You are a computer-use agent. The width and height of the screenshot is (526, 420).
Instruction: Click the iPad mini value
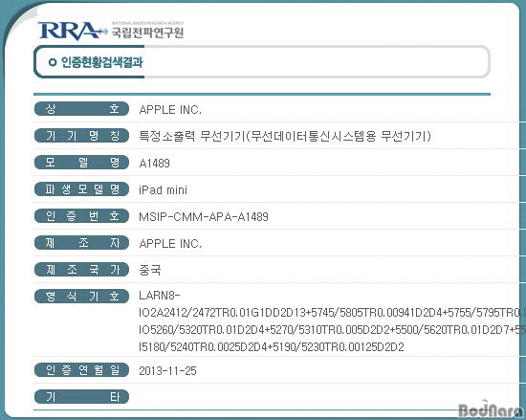pos(163,190)
